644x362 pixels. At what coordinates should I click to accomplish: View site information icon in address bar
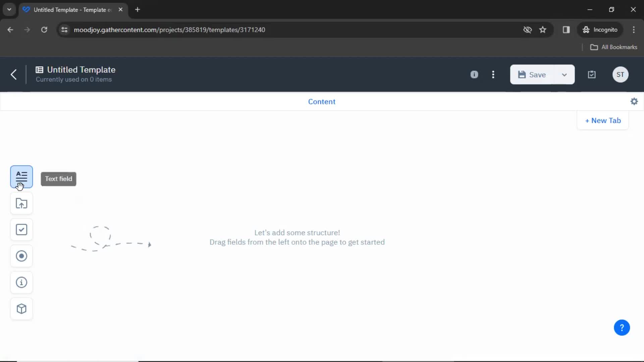click(64, 29)
